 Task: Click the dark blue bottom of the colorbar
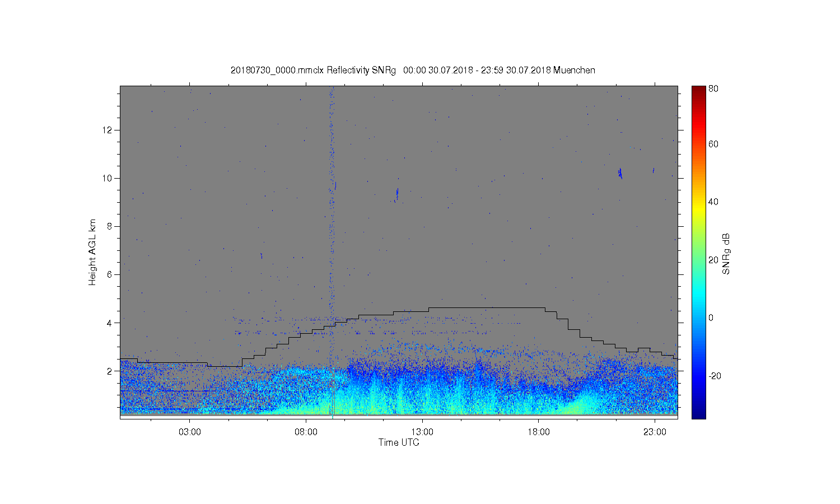coord(698,413)
